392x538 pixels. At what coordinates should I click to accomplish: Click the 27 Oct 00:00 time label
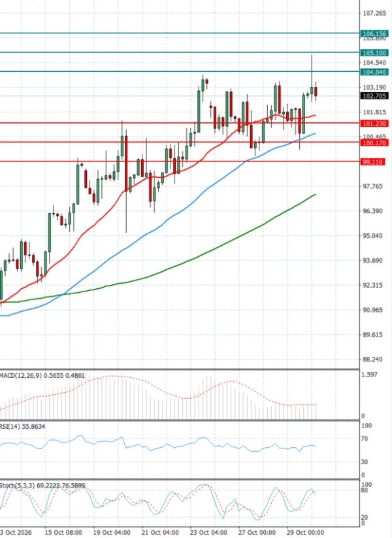(x=257, y=533)
